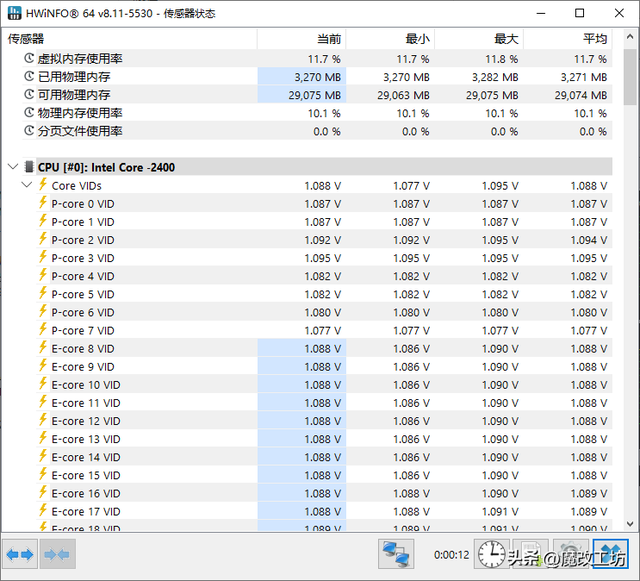Click the 平均 column header
640x581 pixels.
[568, 39]
